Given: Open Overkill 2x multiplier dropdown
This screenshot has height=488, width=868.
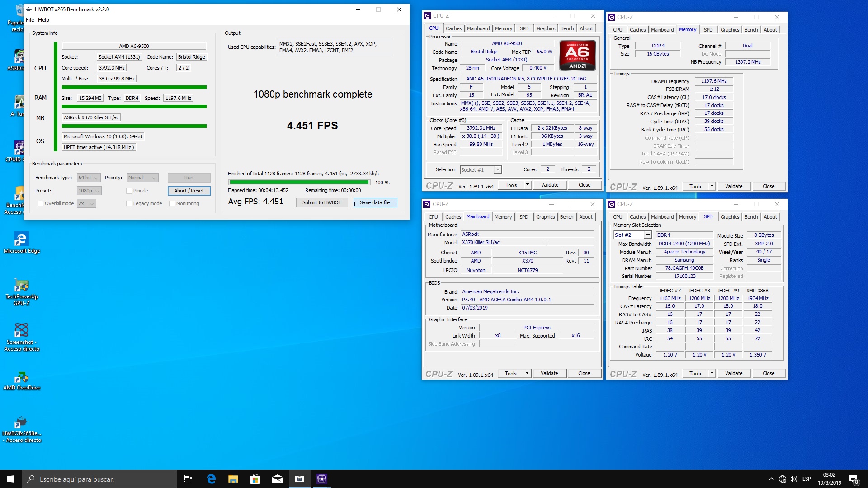Looking at the screenshot, I should tap(86, 203).
